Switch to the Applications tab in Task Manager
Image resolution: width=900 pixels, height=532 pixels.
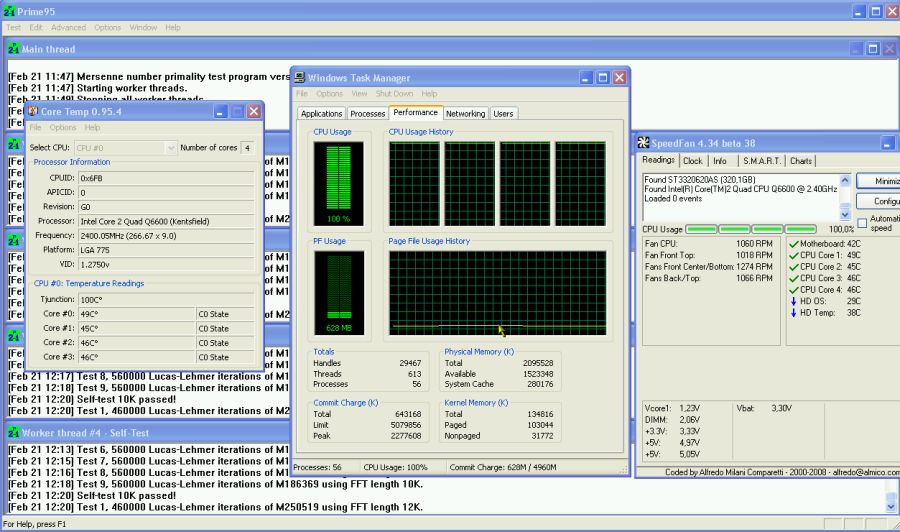[321, 114]
